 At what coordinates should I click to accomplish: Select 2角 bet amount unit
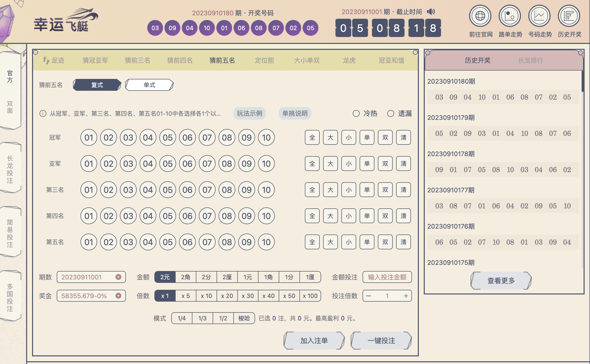[186, 277]
